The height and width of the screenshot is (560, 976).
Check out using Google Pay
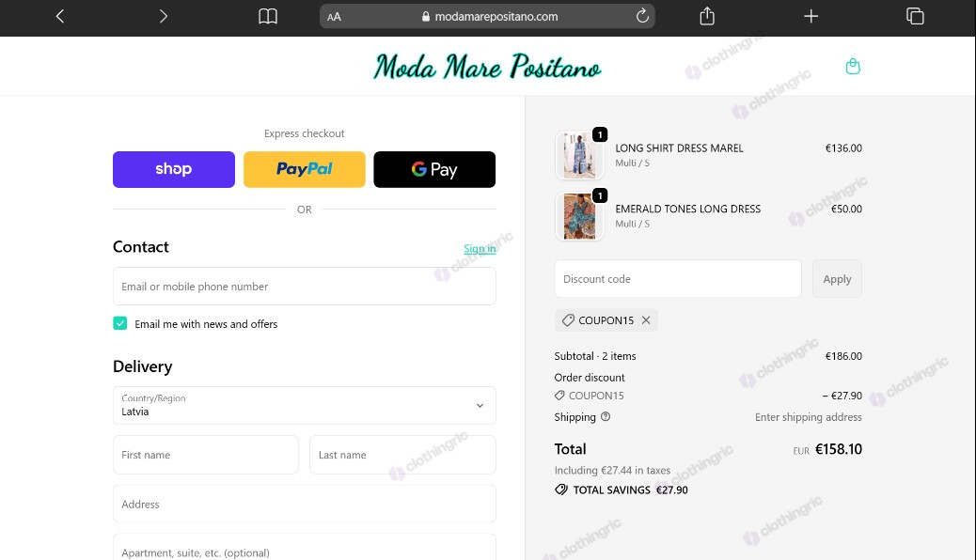coord(434,169)
